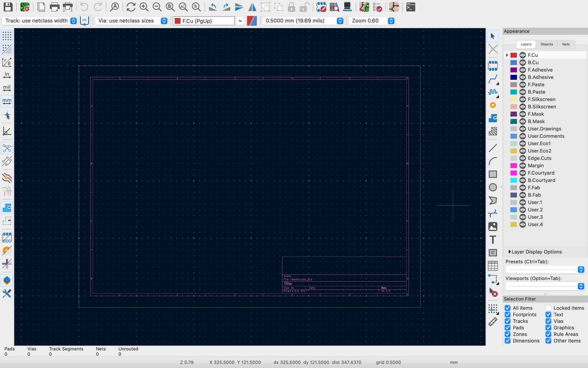Screen dimensions: 588x368
Task: Click the F.Silkscreen color swatch
Action: (x=514, y=99)
